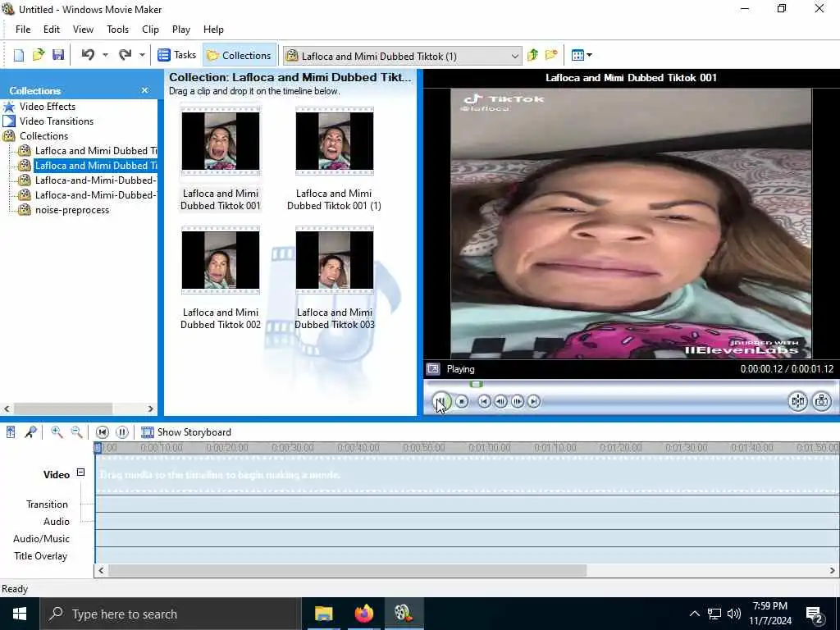Step to the next frame
The image size is (840, 630).
click(518, 401)
